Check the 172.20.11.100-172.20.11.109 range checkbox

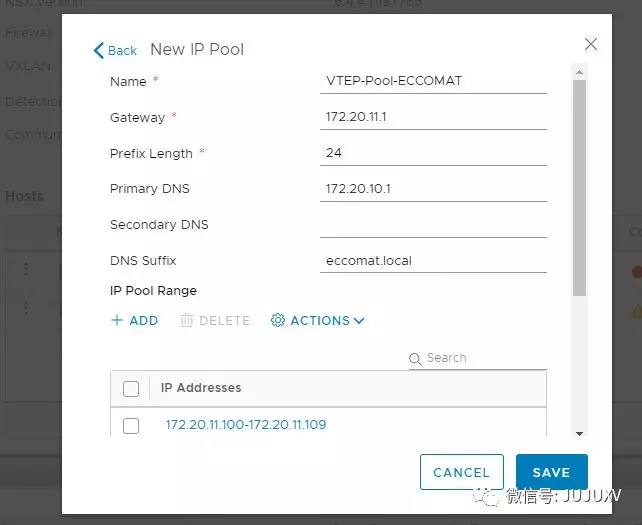(x=131, y=426)
